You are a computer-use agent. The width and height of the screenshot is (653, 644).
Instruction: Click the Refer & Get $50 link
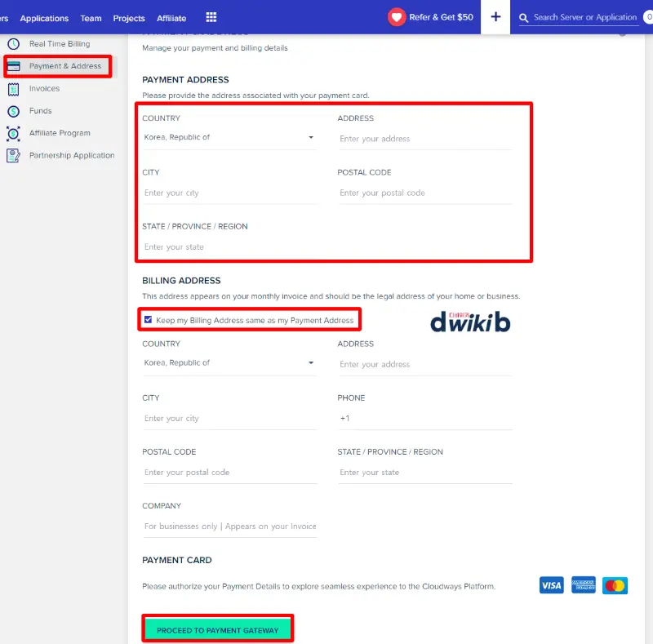click(441, 17)
